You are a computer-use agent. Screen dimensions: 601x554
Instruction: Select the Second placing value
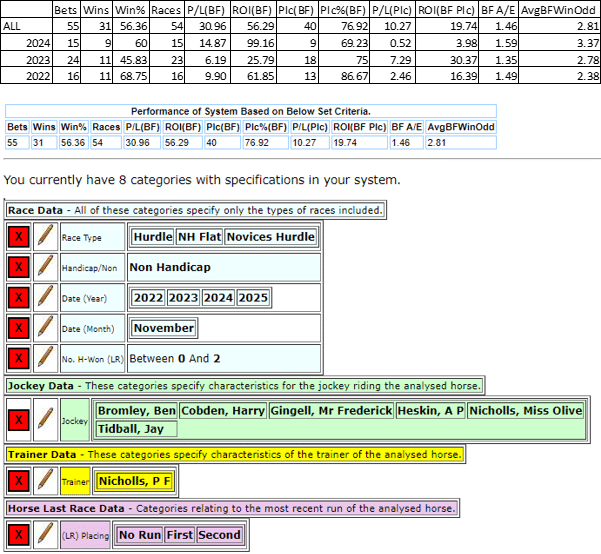click(219, 535)
